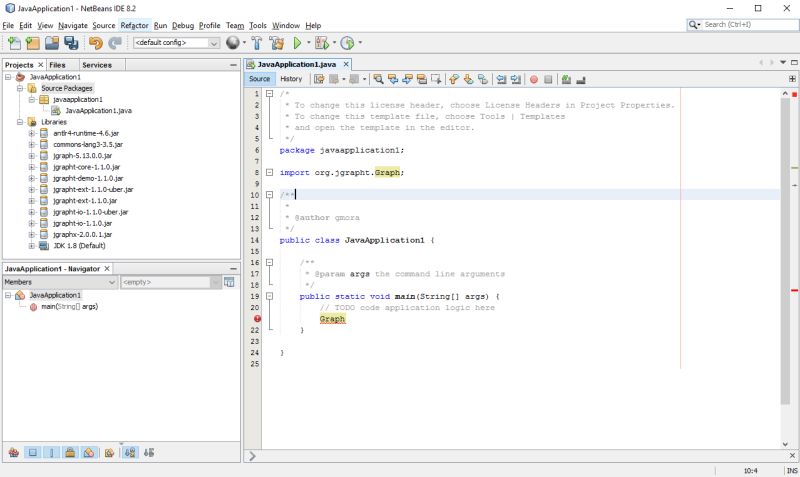Click the globe browser icon in toolbar

point(233,43)
